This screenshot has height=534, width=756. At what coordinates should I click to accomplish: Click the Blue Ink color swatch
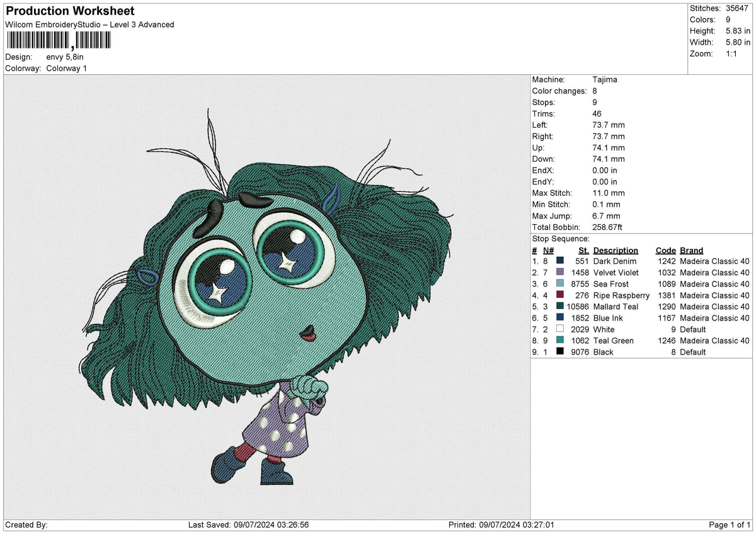point(560,318)
